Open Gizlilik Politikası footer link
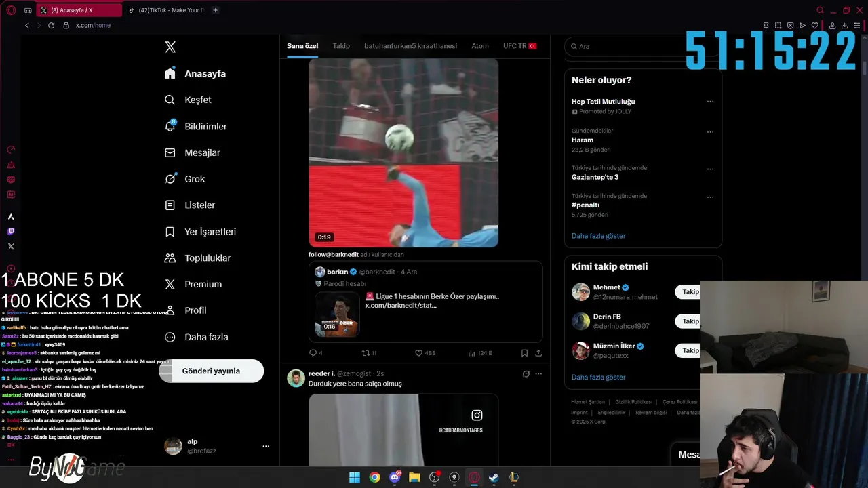868x488 pixels. pos(633,402)
